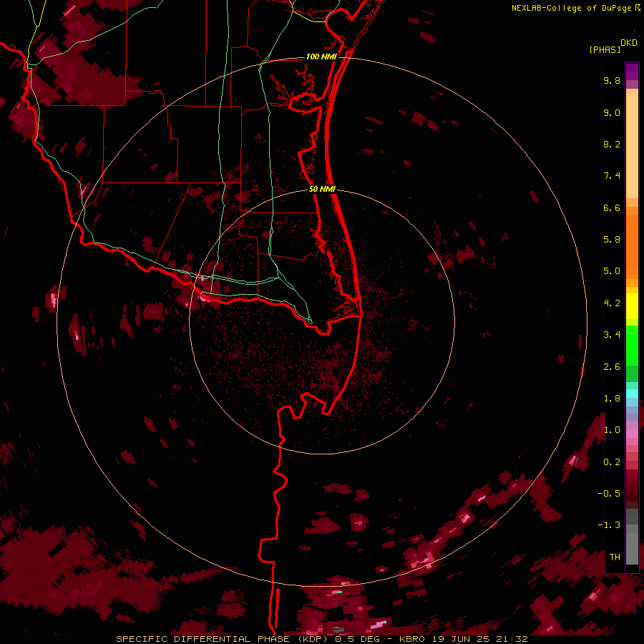Click the NEXLAB-College of DuPage title text

[572, 8]
